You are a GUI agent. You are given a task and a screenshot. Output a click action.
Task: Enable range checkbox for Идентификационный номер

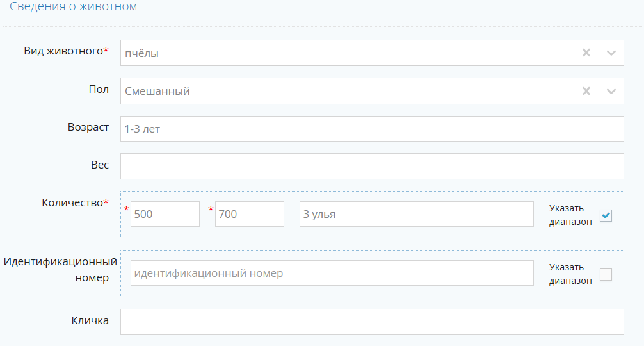[x=606, y=274]
